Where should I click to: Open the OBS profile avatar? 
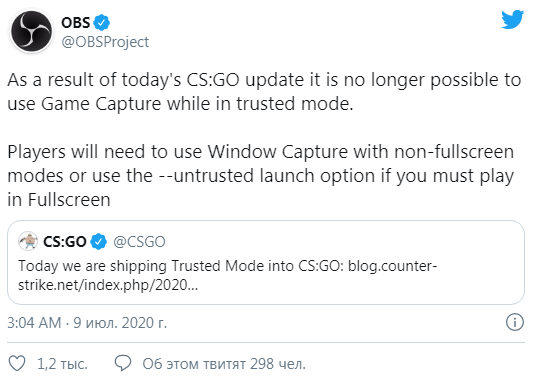(x=31, y=31)
